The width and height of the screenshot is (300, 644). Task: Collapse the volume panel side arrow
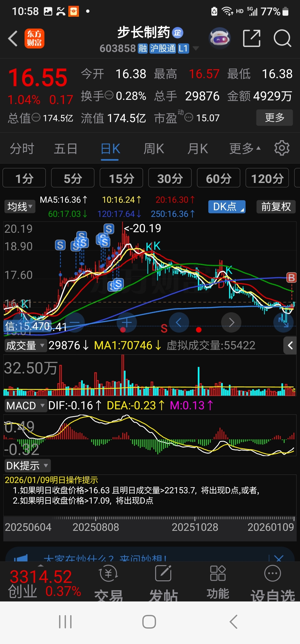click(x=290, y=345)
